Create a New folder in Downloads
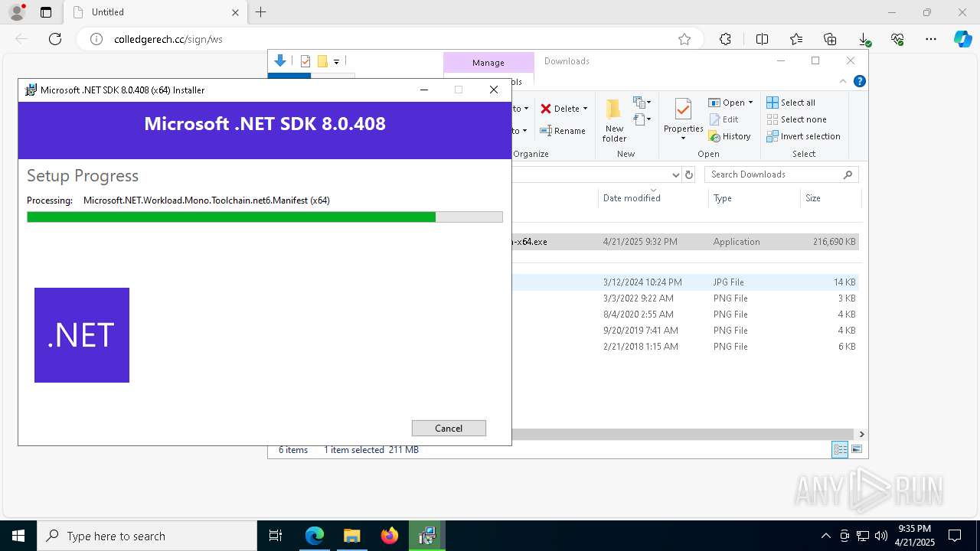The height and width of the screenshot is (551, 980). tap(614, 120)
